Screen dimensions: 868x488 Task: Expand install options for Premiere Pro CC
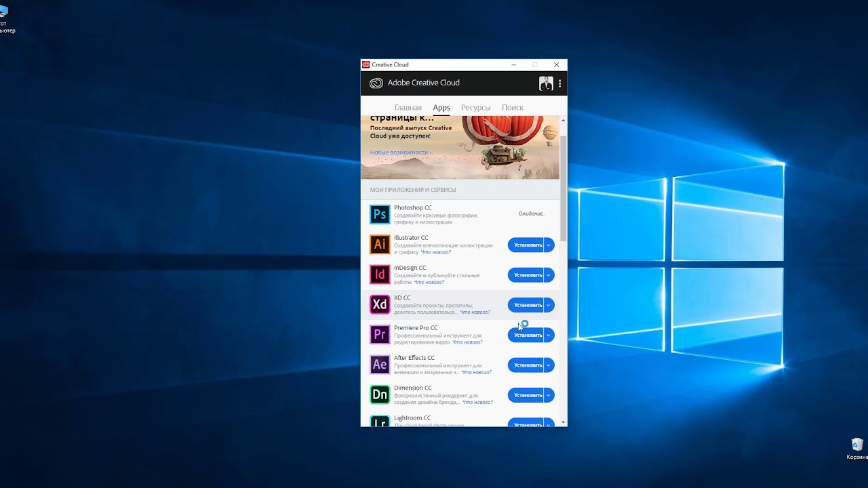[x=549, y=335]
